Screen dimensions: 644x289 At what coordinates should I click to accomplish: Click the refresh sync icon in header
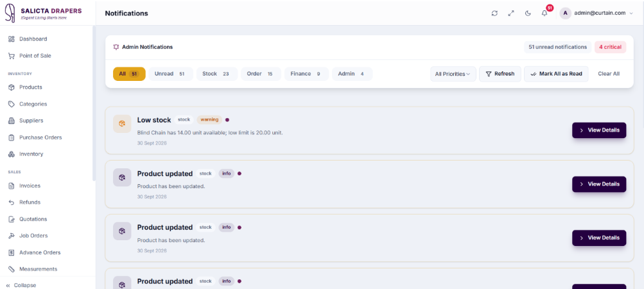(494, 13)
